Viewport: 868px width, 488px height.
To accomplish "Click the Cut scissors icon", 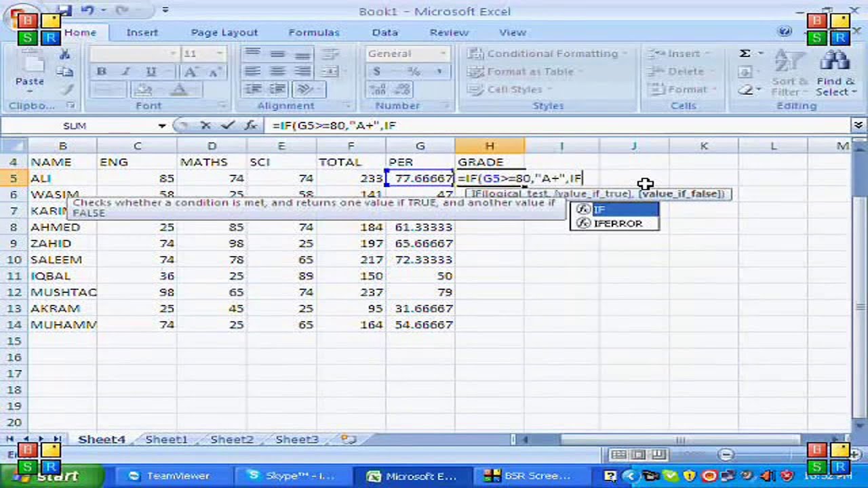I will tap(65, 55).
